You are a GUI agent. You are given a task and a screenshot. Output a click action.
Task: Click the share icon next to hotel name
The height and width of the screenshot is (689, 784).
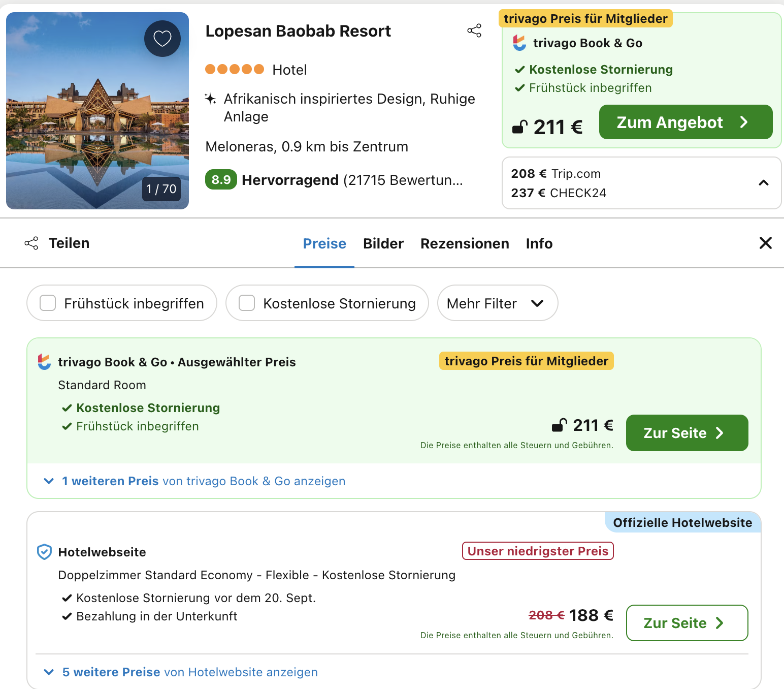474,31
